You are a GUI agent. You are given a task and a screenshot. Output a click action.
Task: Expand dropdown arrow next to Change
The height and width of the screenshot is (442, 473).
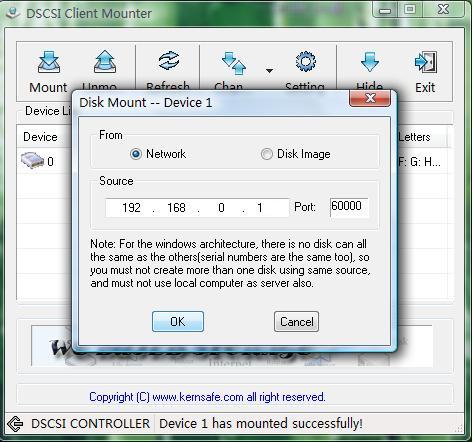click(x=269, y=71)
